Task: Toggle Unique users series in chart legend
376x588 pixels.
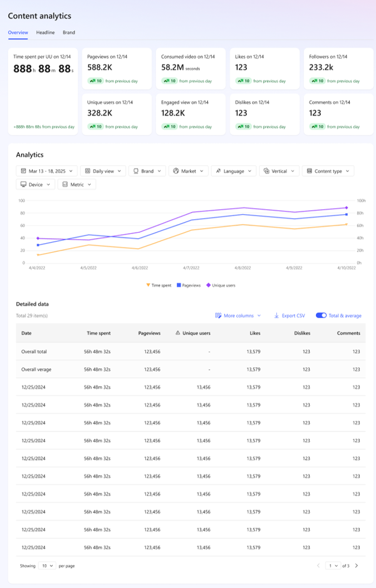Action: 221,285
